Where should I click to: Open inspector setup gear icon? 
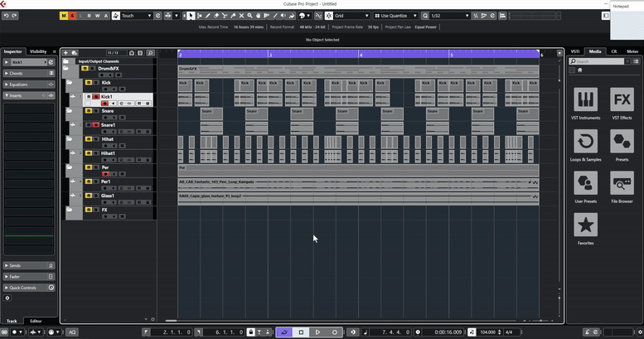[x=7, y=298]
